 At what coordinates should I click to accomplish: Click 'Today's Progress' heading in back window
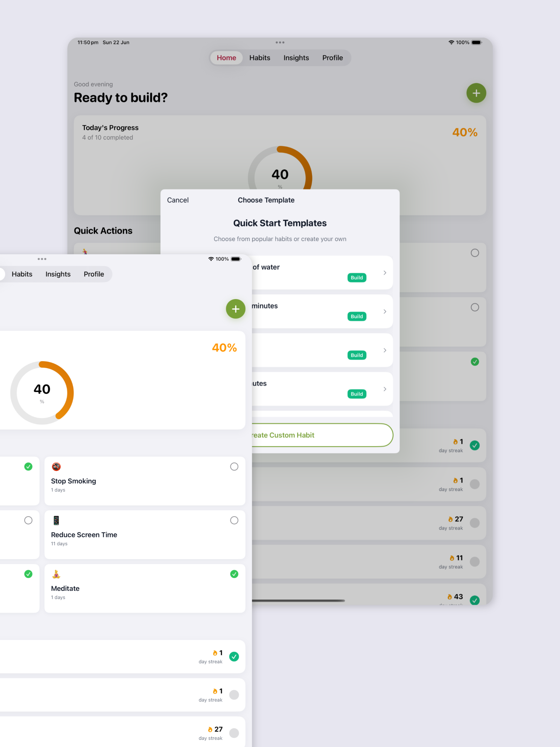110,128
